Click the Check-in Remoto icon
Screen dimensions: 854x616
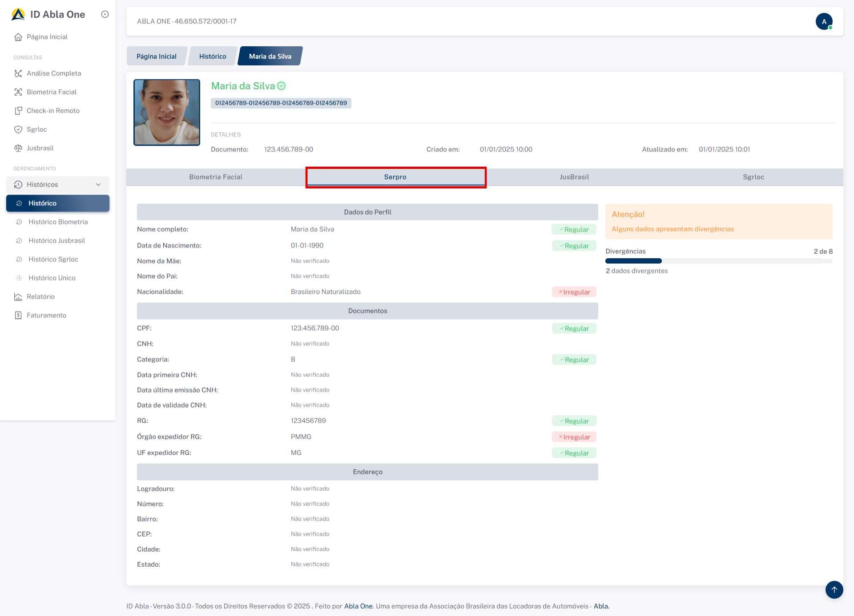pos(18,111)
